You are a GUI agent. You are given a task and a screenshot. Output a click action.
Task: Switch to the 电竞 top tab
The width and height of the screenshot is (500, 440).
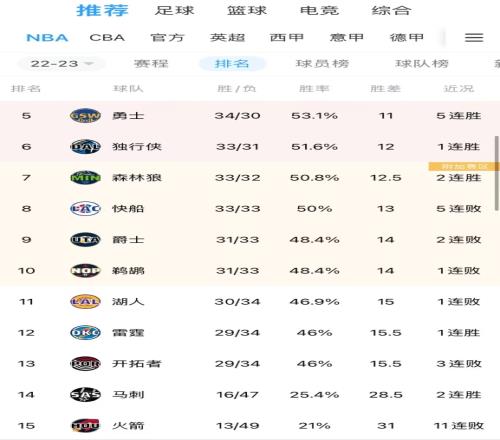point(319,10)
